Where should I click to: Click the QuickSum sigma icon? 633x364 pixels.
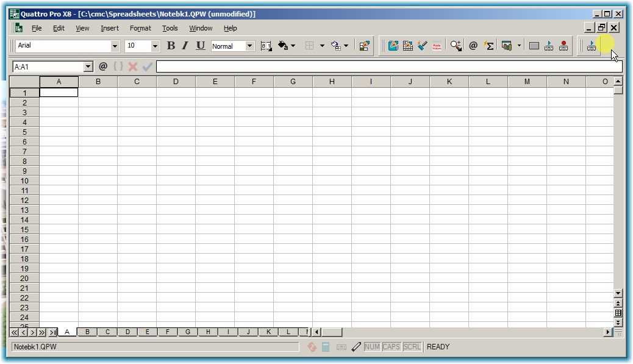pyautogui.click(x=488, y=46)
